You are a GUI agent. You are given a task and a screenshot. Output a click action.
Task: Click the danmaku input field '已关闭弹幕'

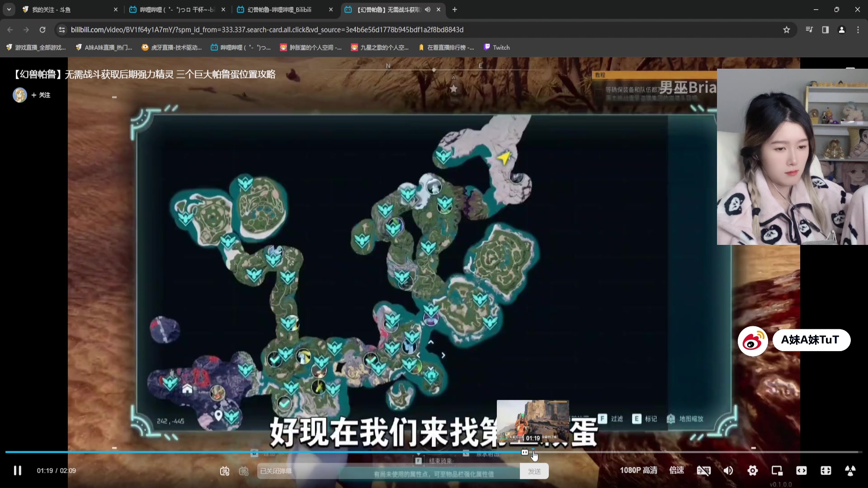(388, 471)
